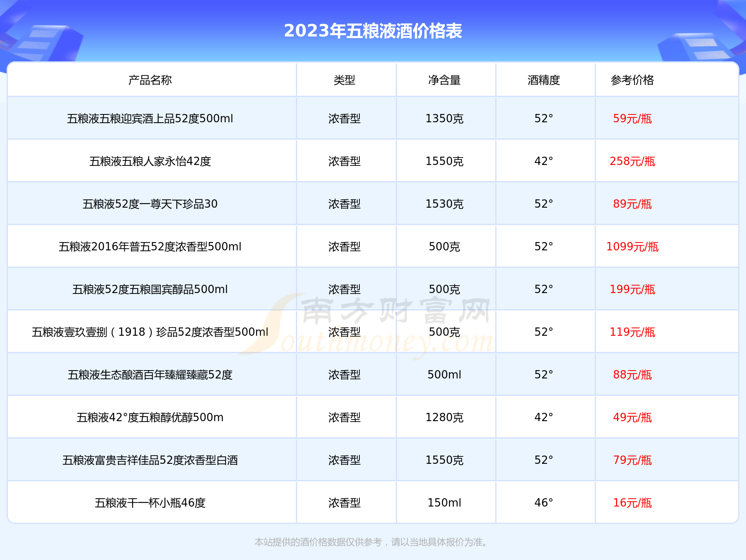Click price 1099元/瓶

point(632,247)
